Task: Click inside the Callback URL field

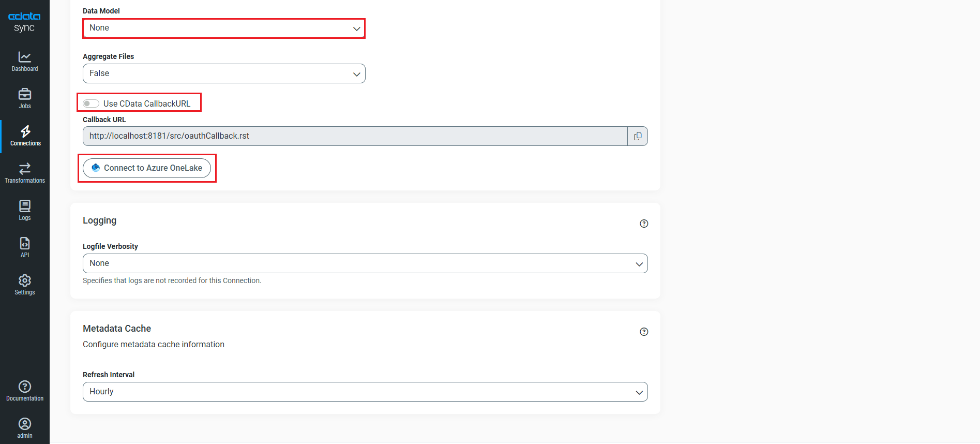Action: coord(355,136)
